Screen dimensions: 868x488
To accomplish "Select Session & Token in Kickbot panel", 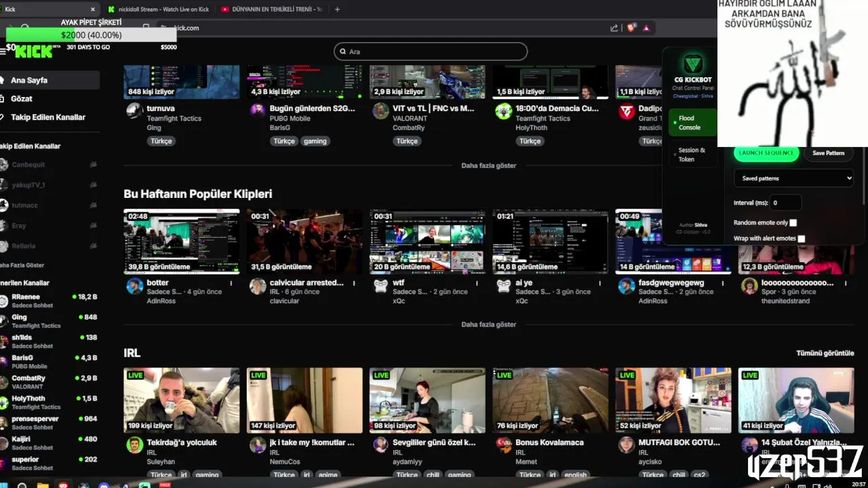I will point(692,155).
